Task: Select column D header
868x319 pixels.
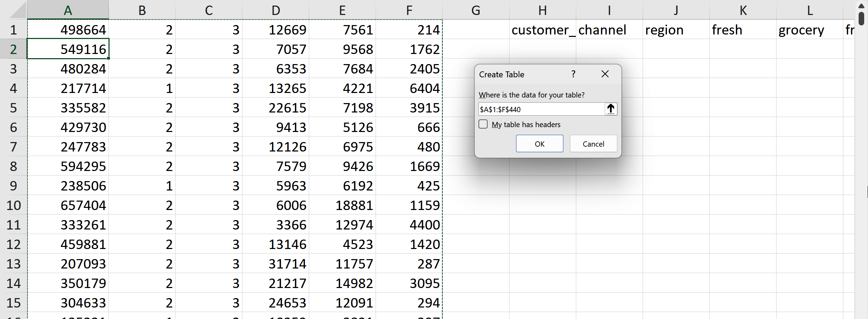Action: click(x=275, y=10)
